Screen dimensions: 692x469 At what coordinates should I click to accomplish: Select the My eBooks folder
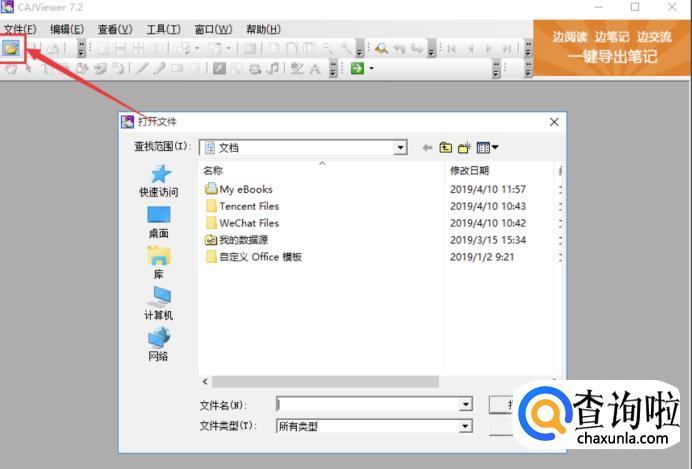(245, 189)
